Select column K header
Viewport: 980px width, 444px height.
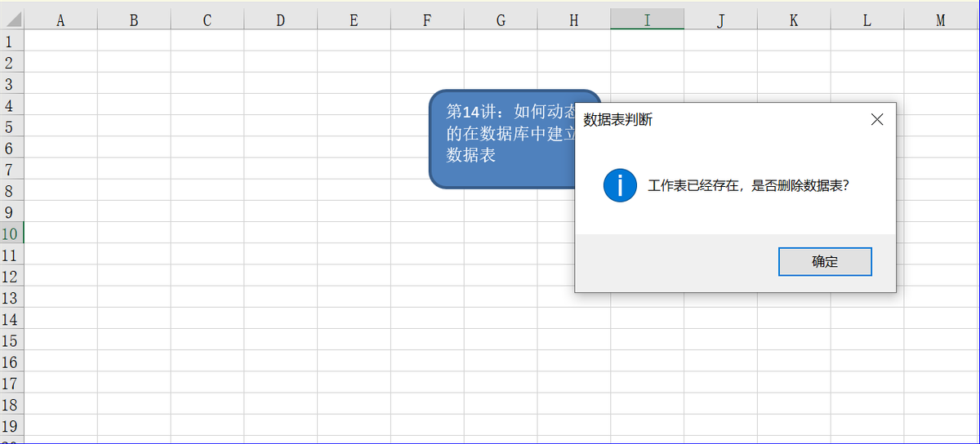[794, 20]
